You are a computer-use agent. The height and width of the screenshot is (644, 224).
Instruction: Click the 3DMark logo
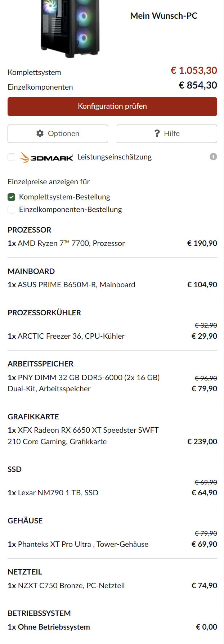(46, 157)
